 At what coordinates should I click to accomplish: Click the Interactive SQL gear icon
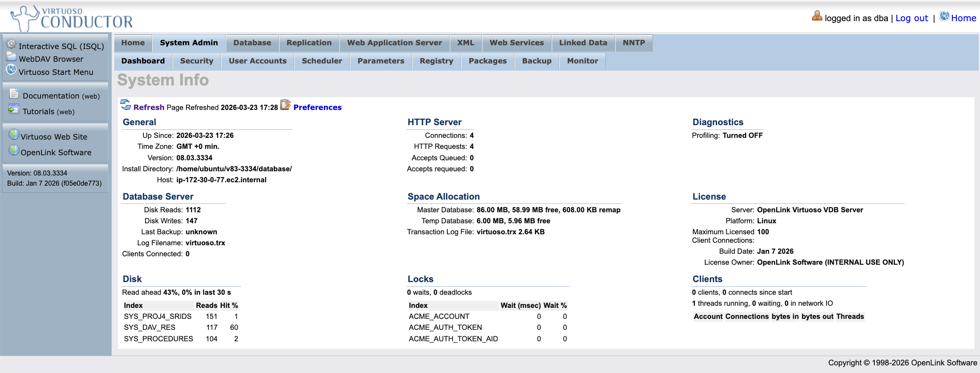click(11, 44)
